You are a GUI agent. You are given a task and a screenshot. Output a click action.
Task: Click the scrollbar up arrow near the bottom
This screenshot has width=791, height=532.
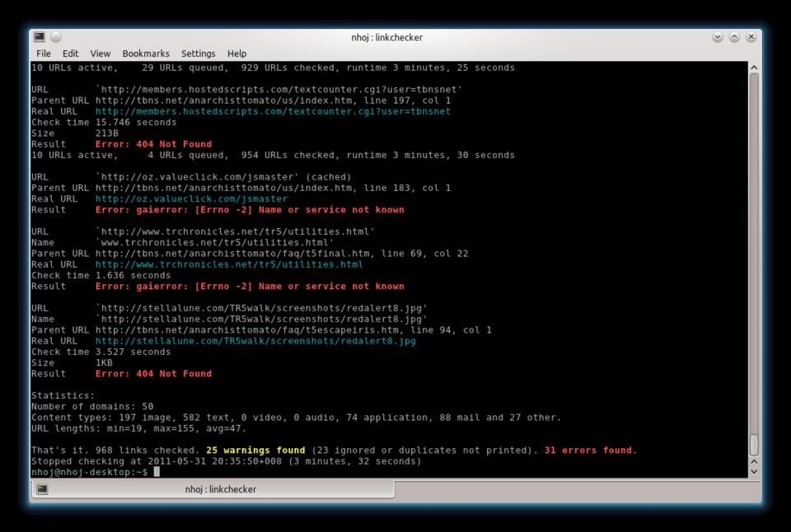coord(754,462)
